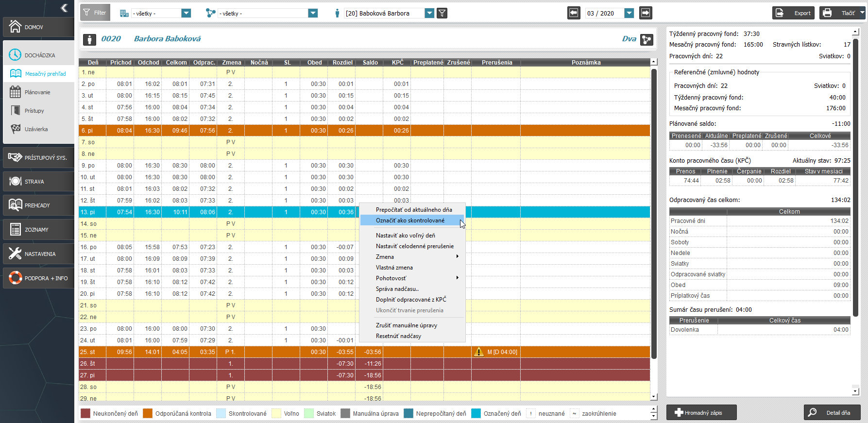This screenshot has width=868, height=423.
Task: Click the Príchod column header
Action: [120, 62]
